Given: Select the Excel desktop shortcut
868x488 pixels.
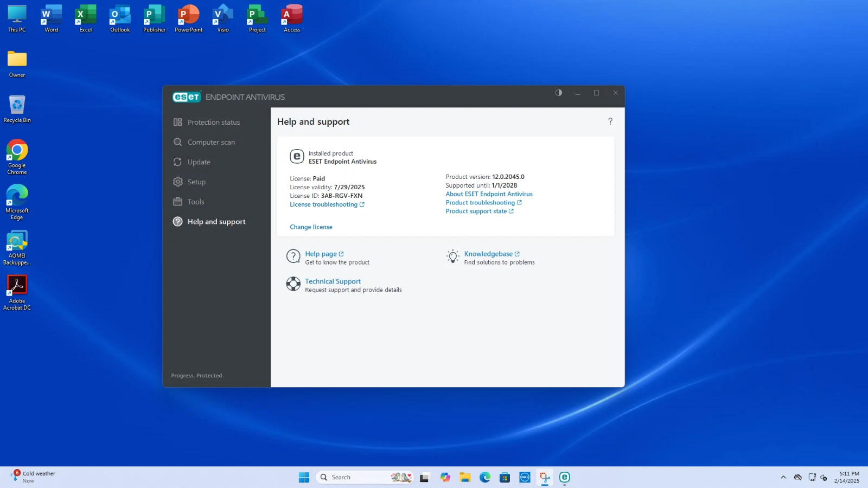Looking at the screenshot, I should coord(86,19).
